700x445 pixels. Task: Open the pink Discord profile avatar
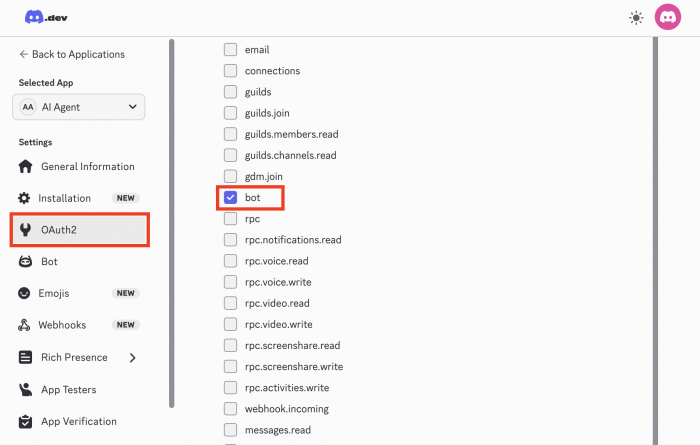coord(667,17)
